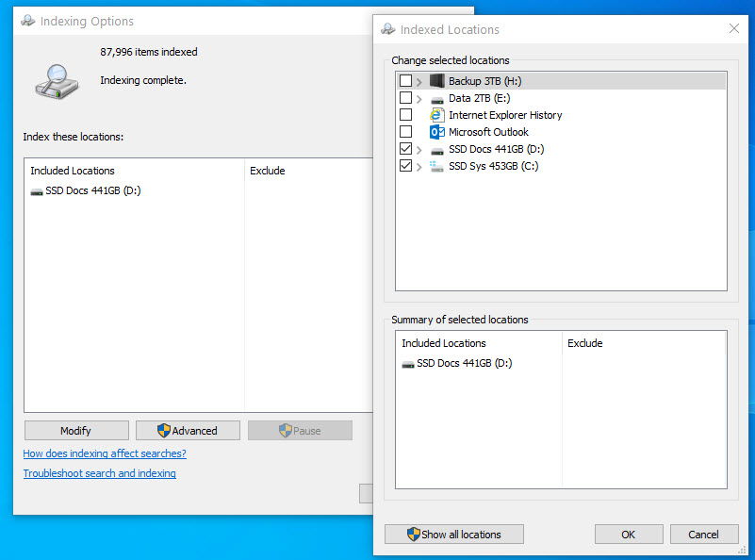Expand the SSD Docs 441GB (D:) node
Viewport: 755px width, 560px height.
click(419, 150)
